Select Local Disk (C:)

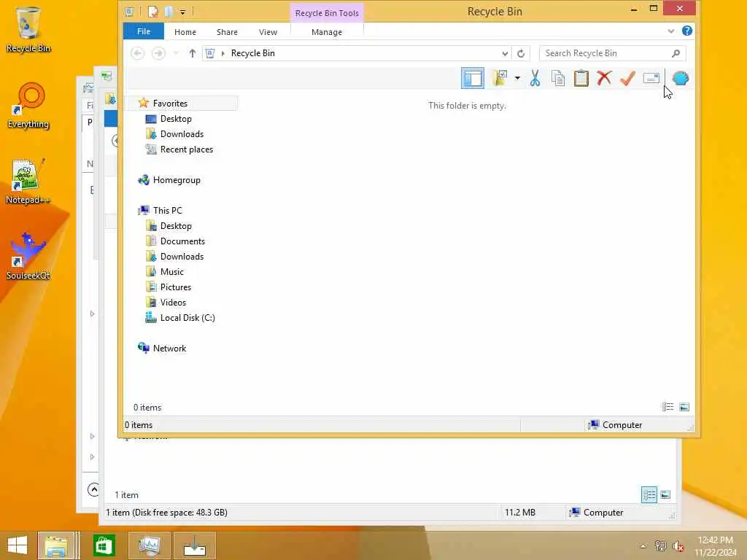[x=187, y=318]
